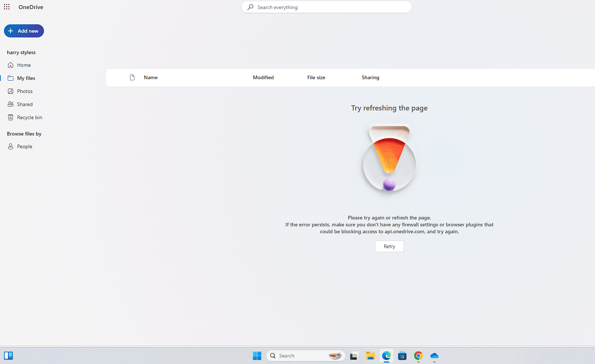This screenshot has width=595, height=364.
Task: Open the OneDrive taskbar app
Action: click(434, 356)
